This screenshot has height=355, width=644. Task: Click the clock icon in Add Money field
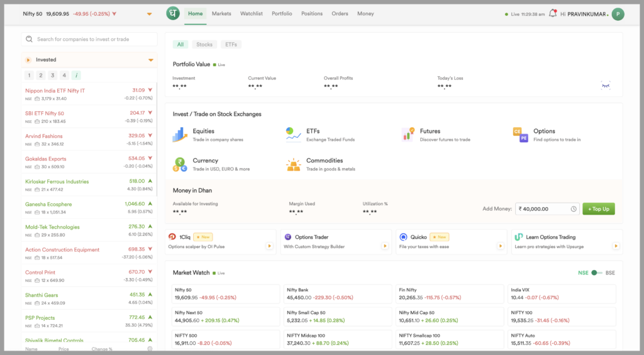[x=574, y=209]
